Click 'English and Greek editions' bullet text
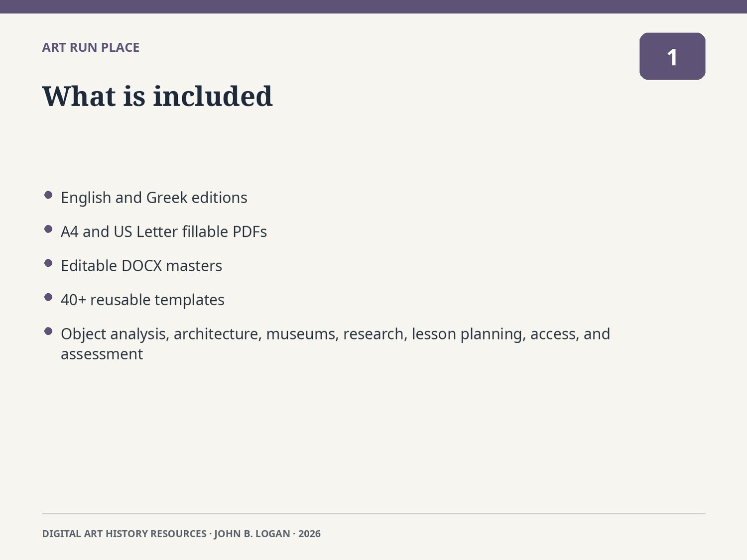 click(x=154, y=198)
